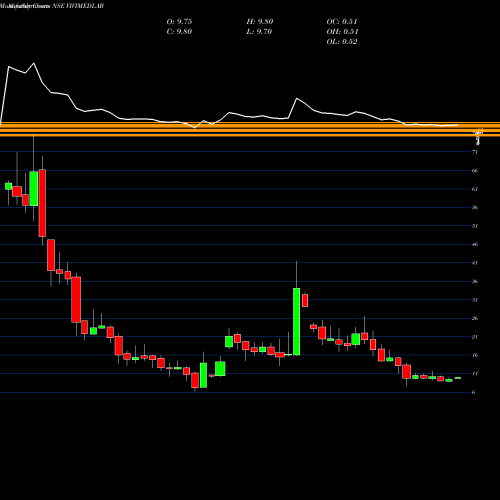Click the 31 price axis label
Image resolution: width=500 pixels, height=500 pixels.
click(x=475, y=300)
